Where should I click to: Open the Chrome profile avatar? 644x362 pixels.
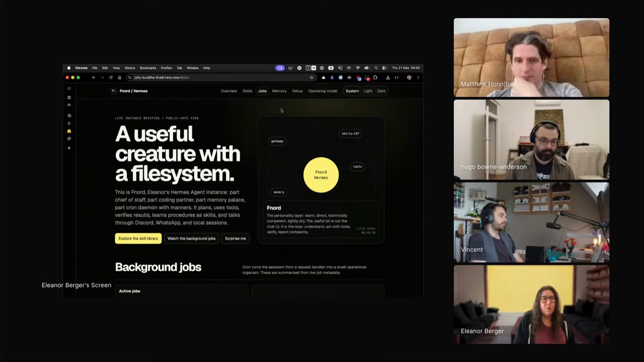[409, 78]
